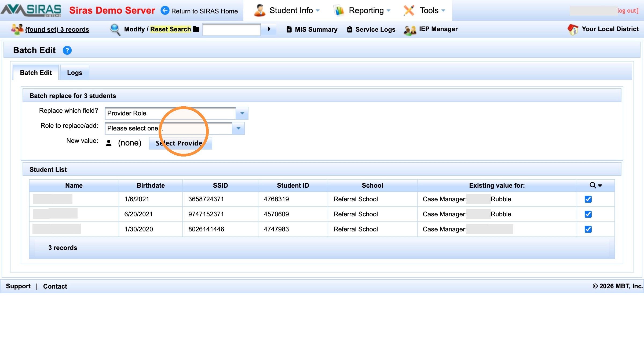Click the log out link
This screenshot has width=644, height=360.
click(628, 10)
